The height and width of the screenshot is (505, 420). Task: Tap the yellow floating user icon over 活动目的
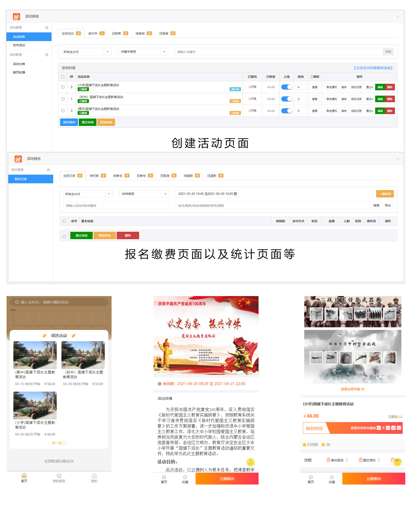pos(250,462)
